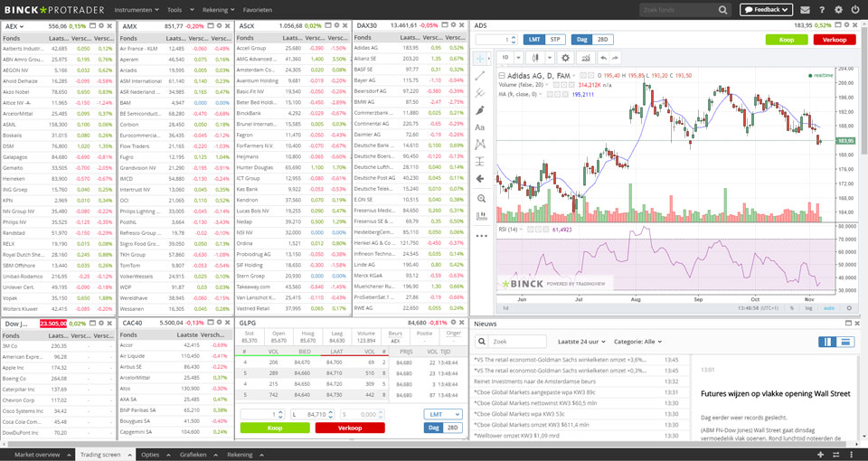Screen dimensions: 868x461
Task: Open the chart style dropdown arrow
Action: (549, 58)
